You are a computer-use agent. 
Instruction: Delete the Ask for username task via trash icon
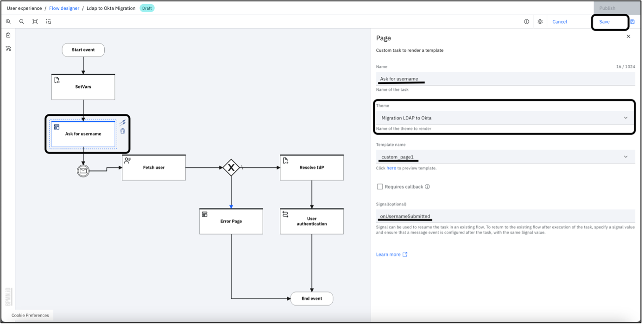pyautogui.click(x=122, y=131)
